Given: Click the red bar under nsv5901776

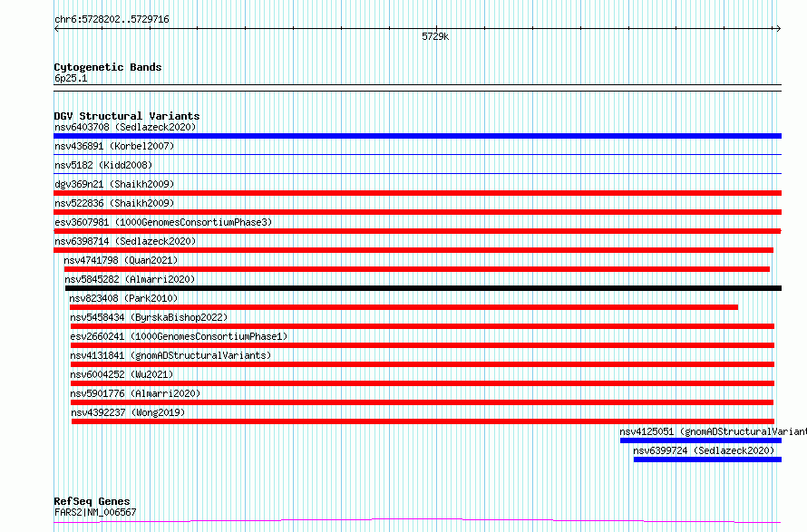Looking at the screenshot, I should pos(422,402).
